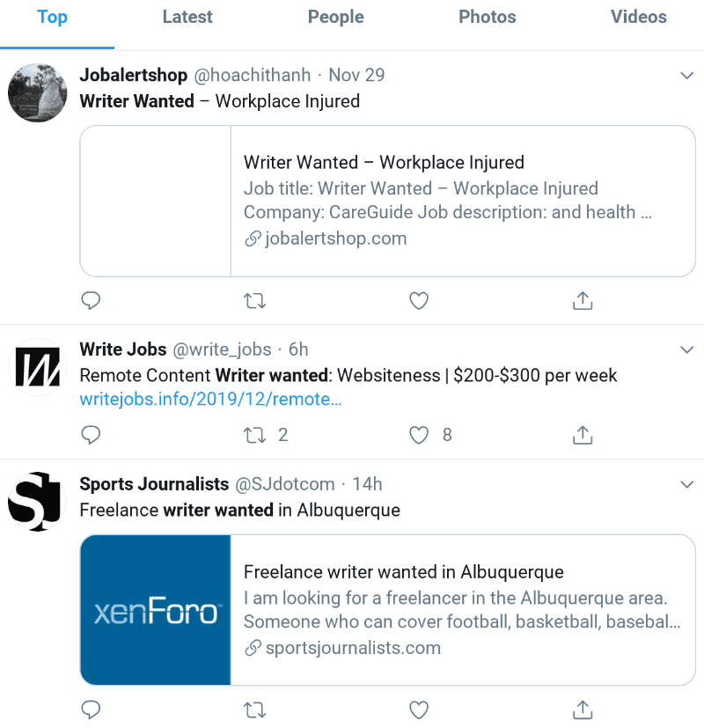This screenshot has height=728, width=704.
Task: Expand the Write Jobs tweet menu
Action: pos(687,349)
